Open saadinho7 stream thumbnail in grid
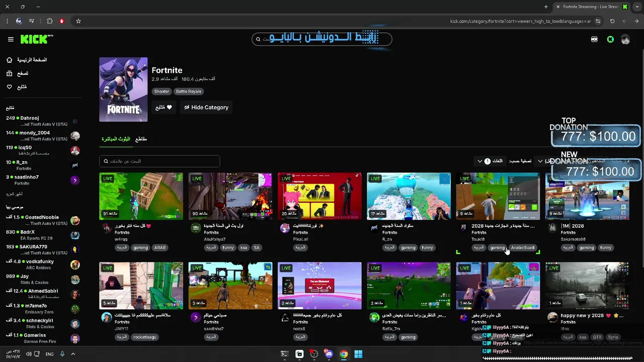The height and width of the screenshot is (362, 644). (230, 286)
